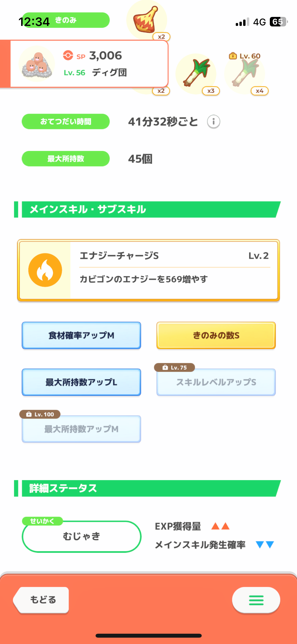Tap the もどる back button
Screen dimensions: 297x644
tap(41, 600)
